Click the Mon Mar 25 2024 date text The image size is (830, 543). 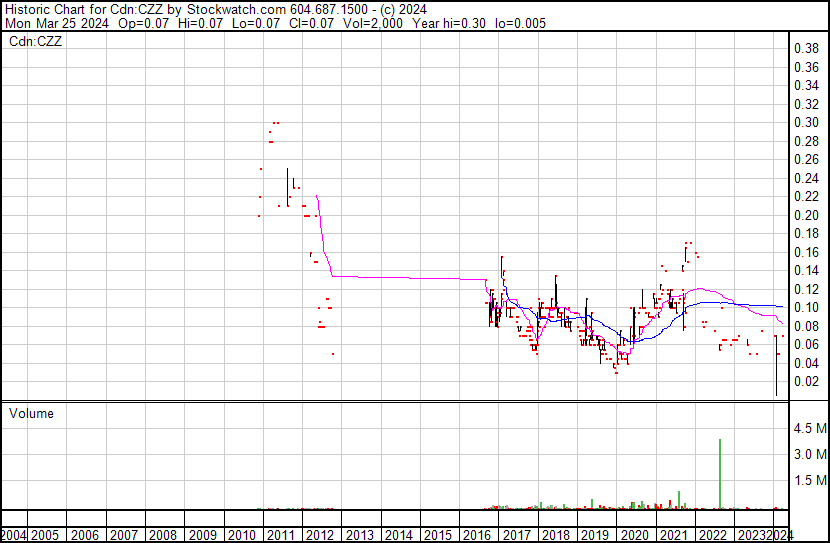click(x=57, y=23)
